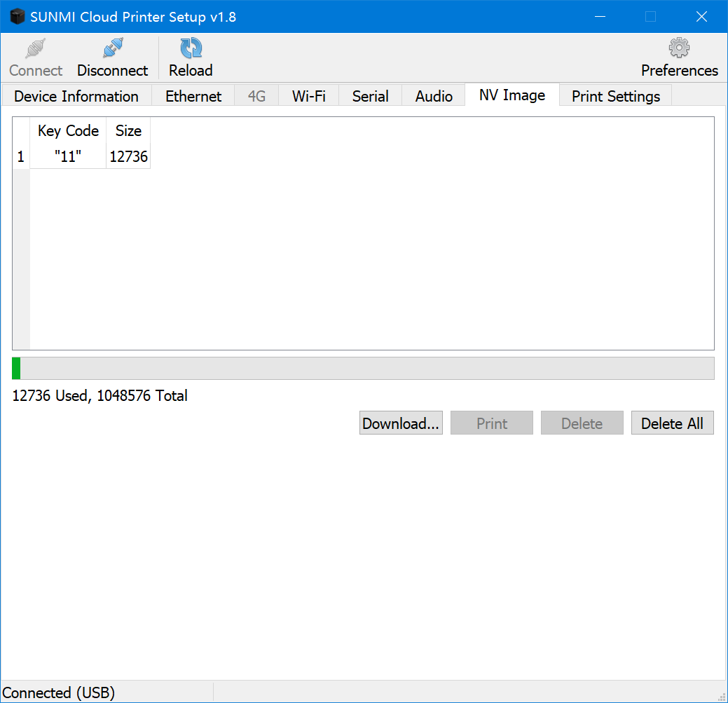Click the Disconnect plug icon
The image size is (728, 703).
(112, 49)
